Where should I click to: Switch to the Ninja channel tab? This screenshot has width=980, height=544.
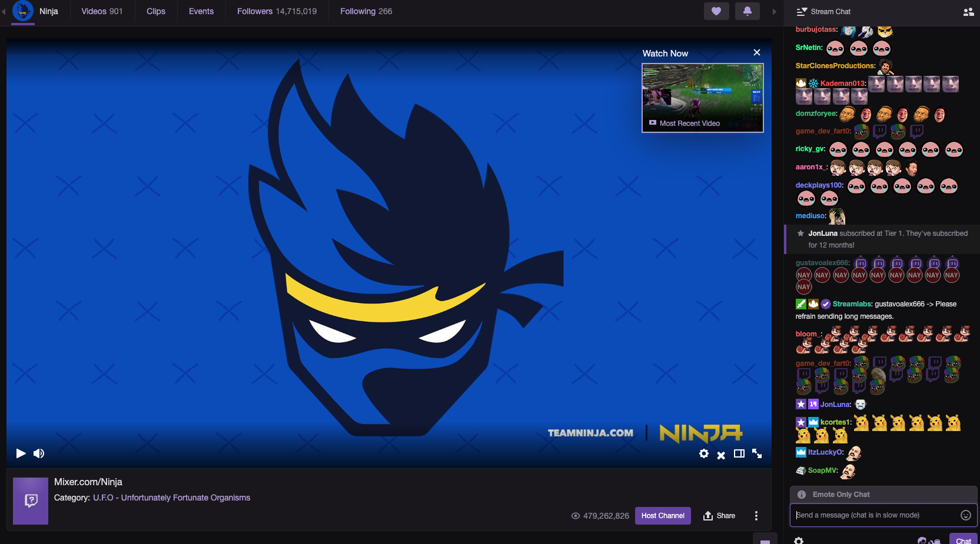tap(49, 11)
